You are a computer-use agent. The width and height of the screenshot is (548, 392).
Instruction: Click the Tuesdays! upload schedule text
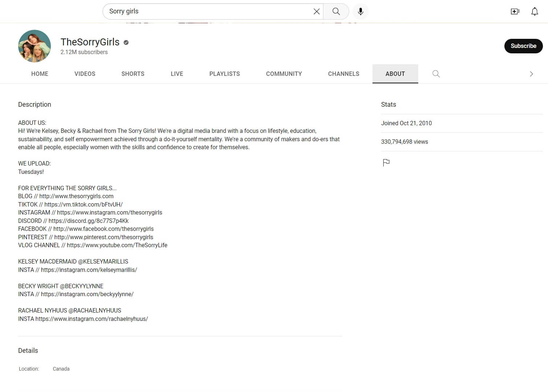click(x=31, y=172)
